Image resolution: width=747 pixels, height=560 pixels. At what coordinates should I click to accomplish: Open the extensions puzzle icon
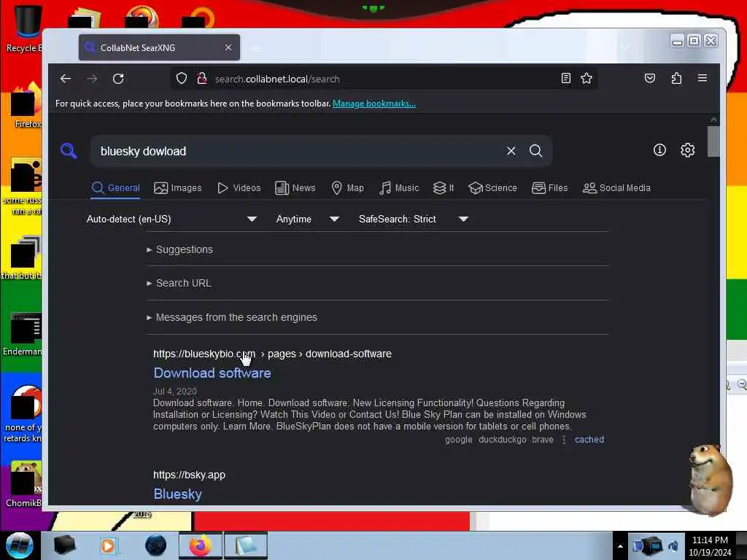point(676,78)
